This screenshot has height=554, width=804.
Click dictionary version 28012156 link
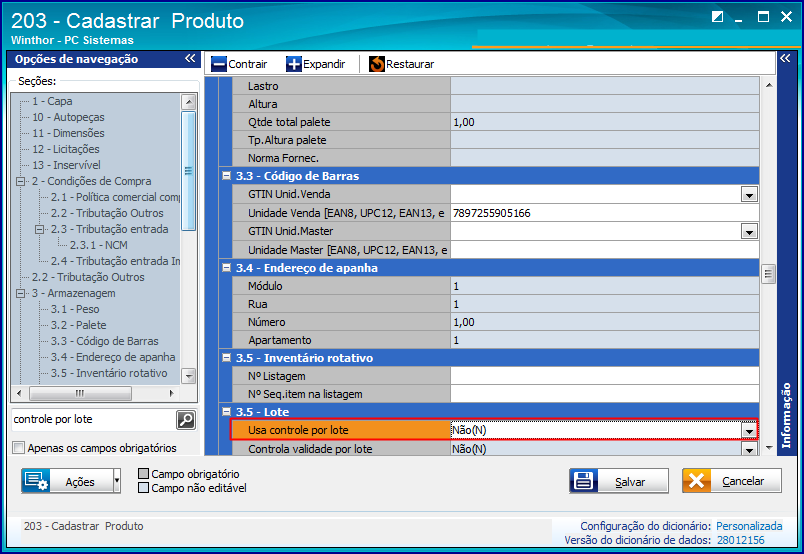coord(740,540)
